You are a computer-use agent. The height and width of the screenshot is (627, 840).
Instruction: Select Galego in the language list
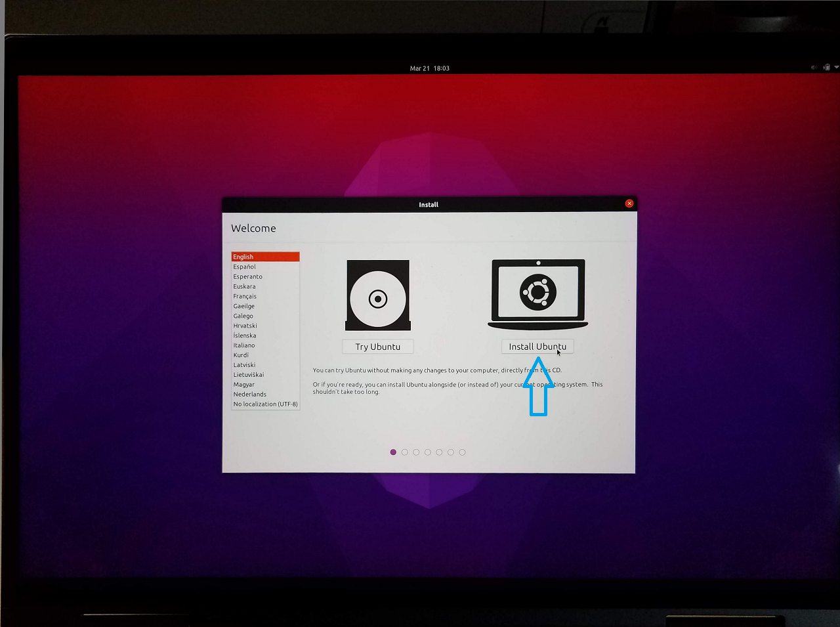pyautogui.click(x=265, y=316)
